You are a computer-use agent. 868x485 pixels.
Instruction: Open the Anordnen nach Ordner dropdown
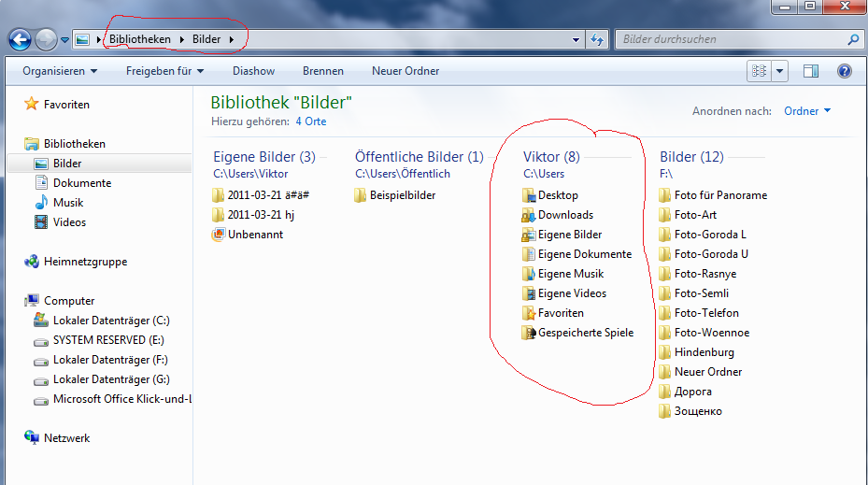pyautogui.click(x=807, y=111)
